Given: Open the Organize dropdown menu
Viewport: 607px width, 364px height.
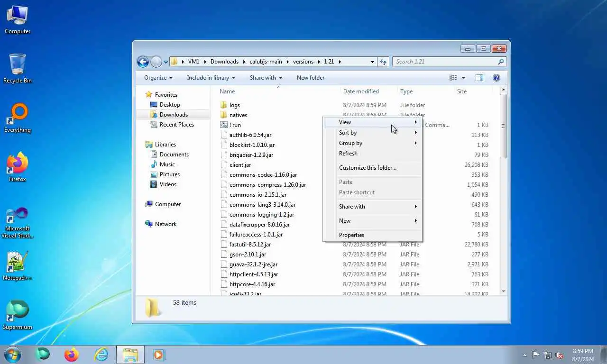Looking at the screenshot, I should tap(158, 78).
